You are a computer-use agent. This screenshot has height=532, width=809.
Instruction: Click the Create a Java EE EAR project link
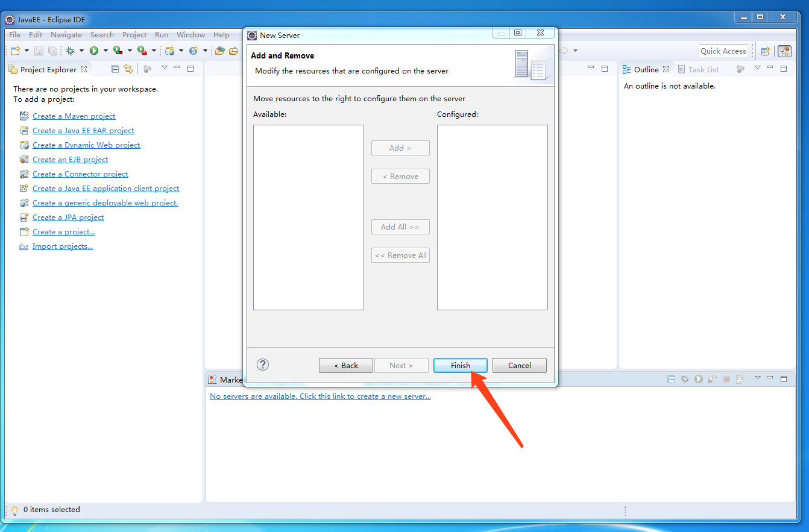point(83,131)
